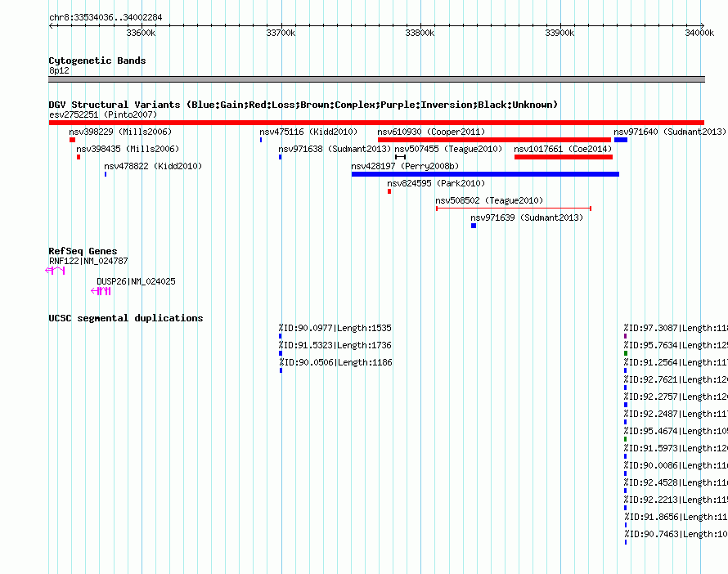The height and width of the screenshot is (574, 728).
Task: Click the small red nsv824595 loss marker
Action: (x=389, y=191)
